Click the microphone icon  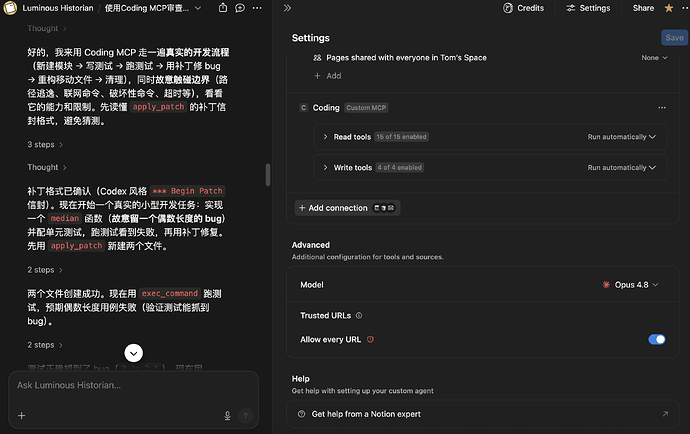click(228, 416)
